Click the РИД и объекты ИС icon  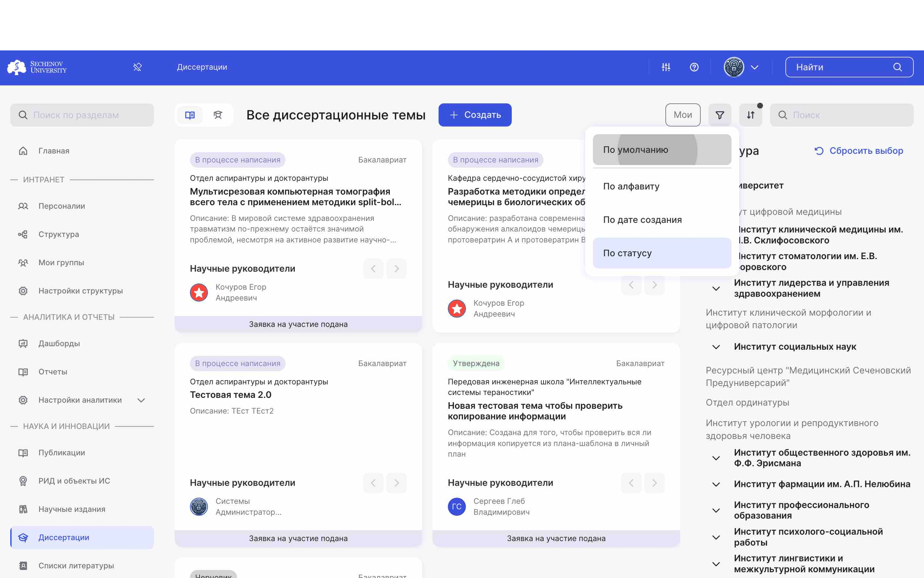click(x=23, y=481)
